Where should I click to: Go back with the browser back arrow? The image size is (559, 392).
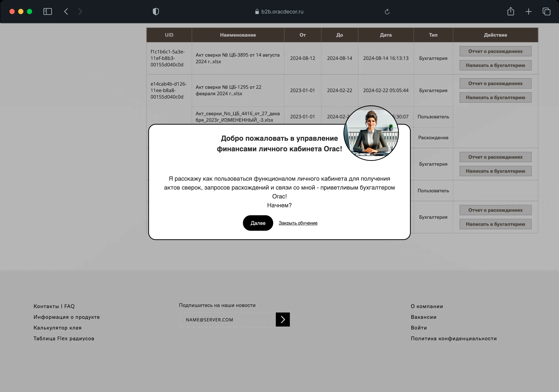tap(66, 11)
